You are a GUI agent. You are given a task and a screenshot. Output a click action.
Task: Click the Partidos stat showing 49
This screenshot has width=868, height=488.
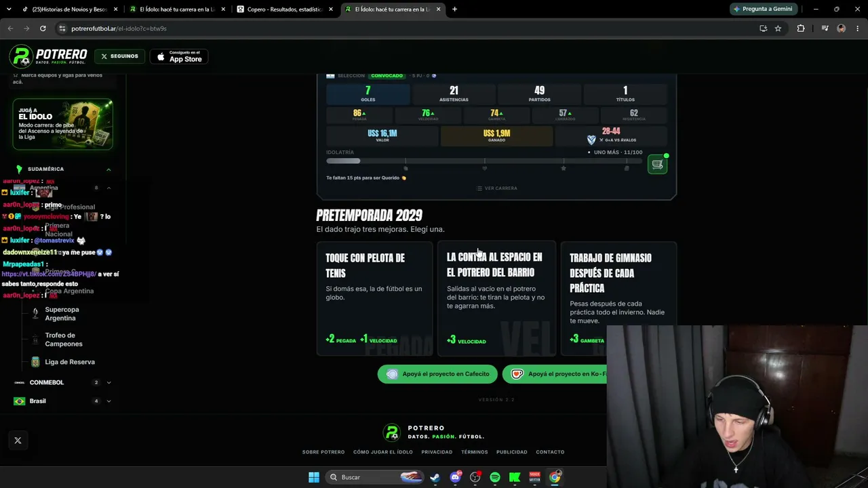coord(540,94)
